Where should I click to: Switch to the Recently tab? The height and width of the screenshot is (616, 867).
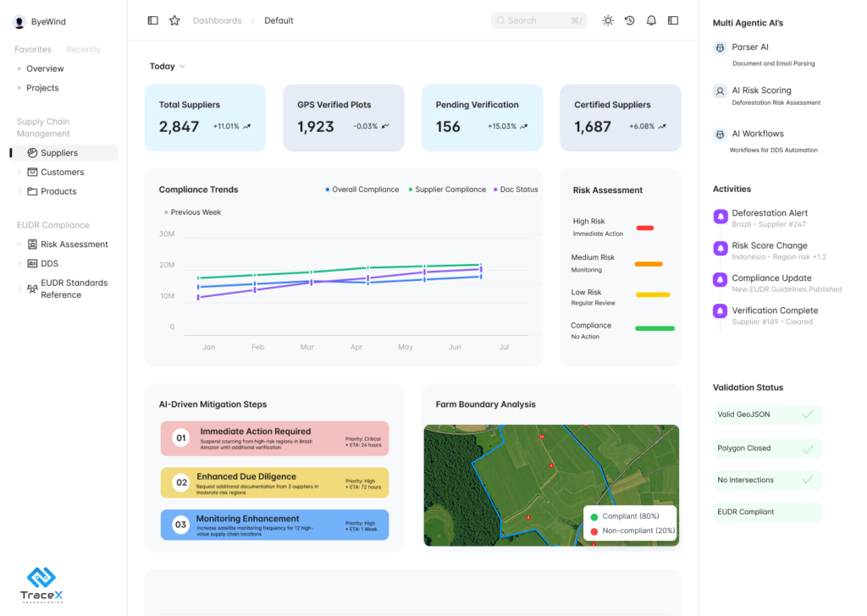click(83, 50)
